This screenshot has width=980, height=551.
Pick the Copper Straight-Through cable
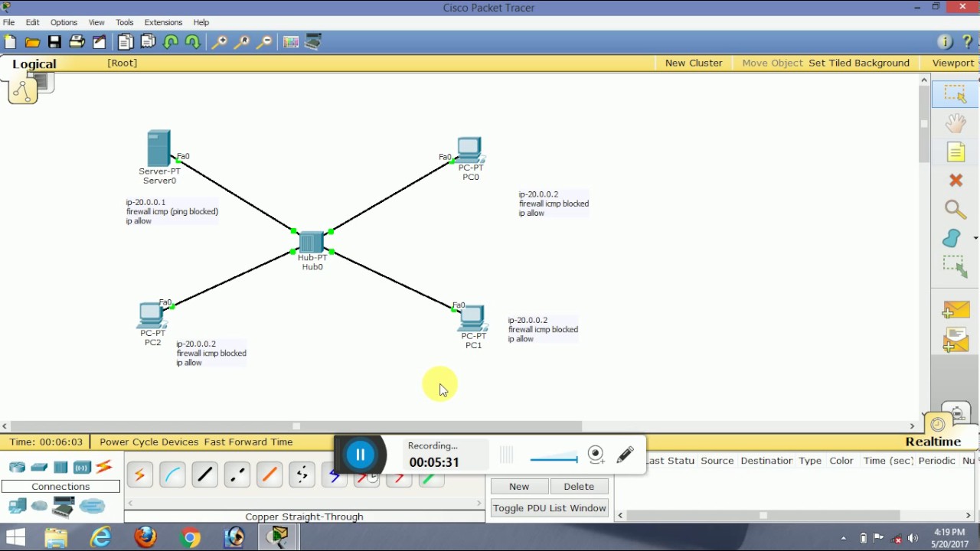pyautogui.click(x=204, y=475)
